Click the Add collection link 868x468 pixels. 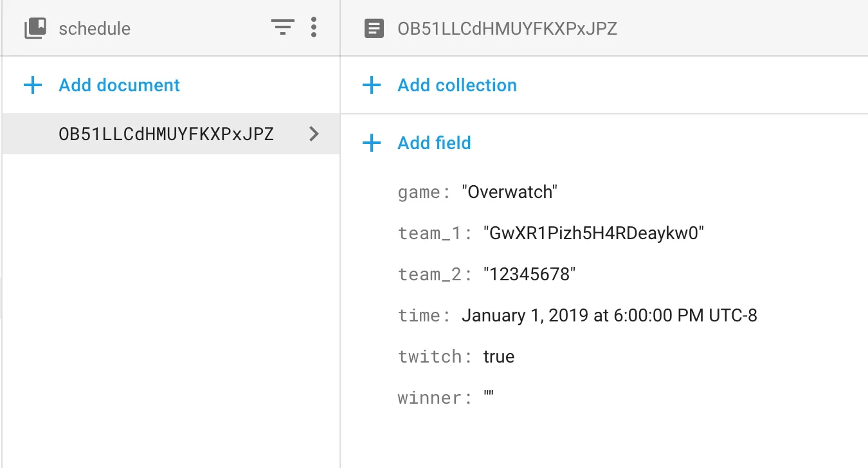pyautogui.click(x=457, y=85)
